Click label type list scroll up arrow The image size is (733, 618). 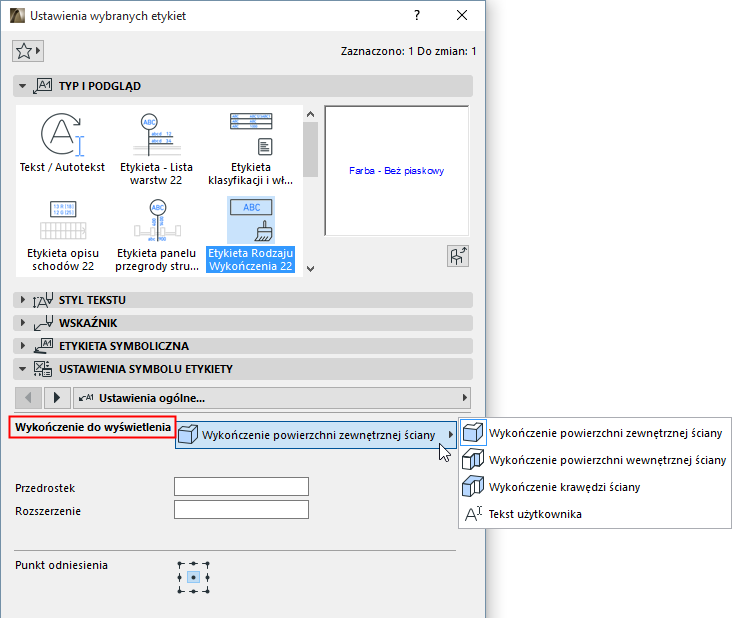point(310,114)
